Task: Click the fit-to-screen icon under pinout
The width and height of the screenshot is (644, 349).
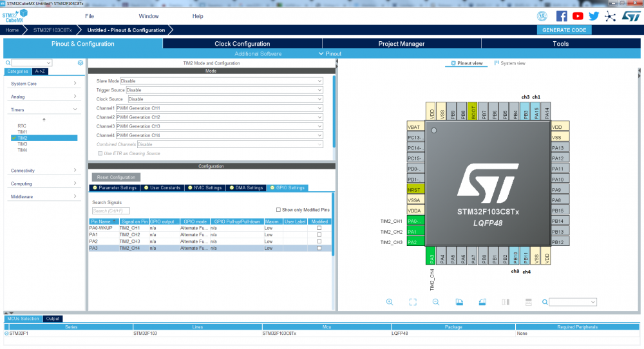Action: point(413,302)
